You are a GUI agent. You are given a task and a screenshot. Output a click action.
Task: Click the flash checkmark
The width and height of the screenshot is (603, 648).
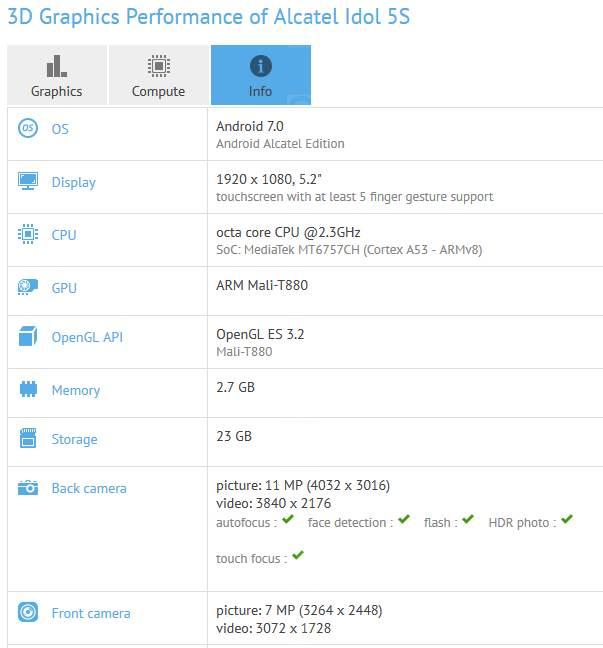tap(468, 519)
